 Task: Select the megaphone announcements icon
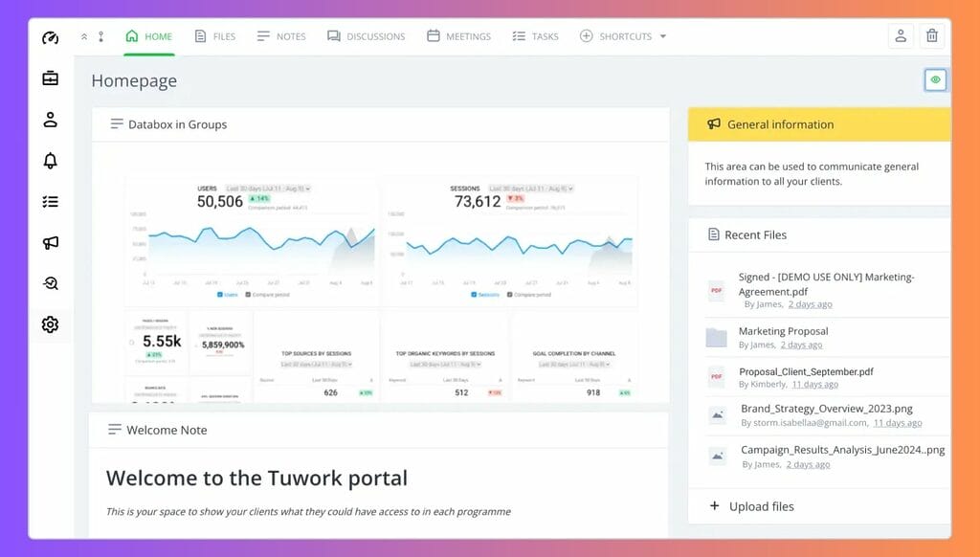point(50,242)
